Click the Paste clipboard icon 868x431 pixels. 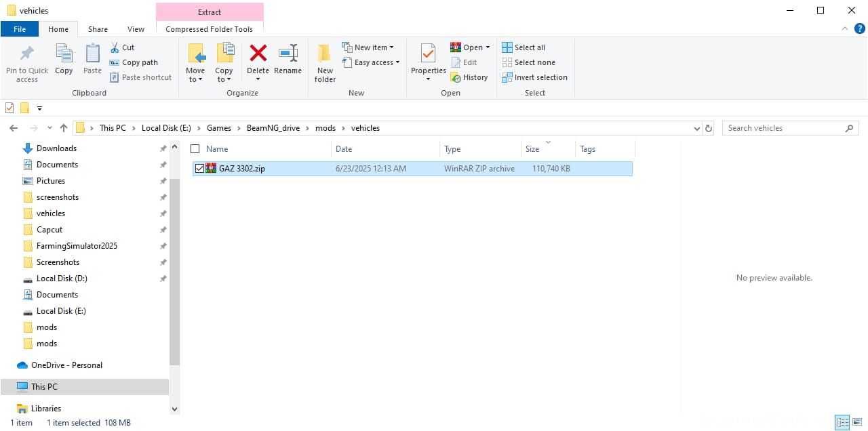point(92,54)
